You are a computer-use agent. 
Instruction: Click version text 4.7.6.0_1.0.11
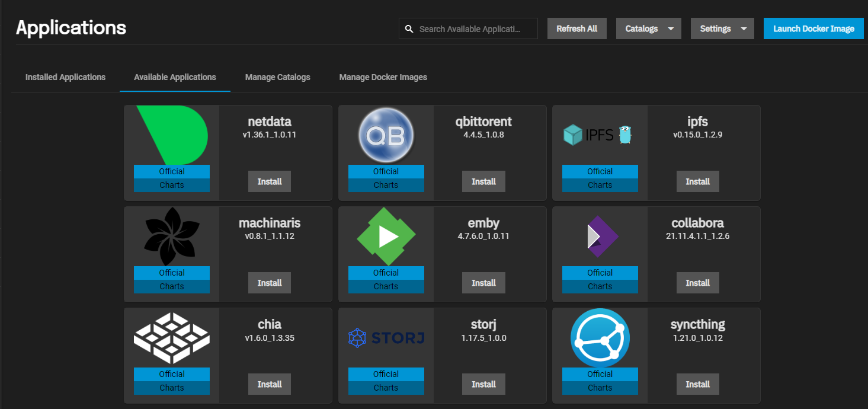(483, 236)
